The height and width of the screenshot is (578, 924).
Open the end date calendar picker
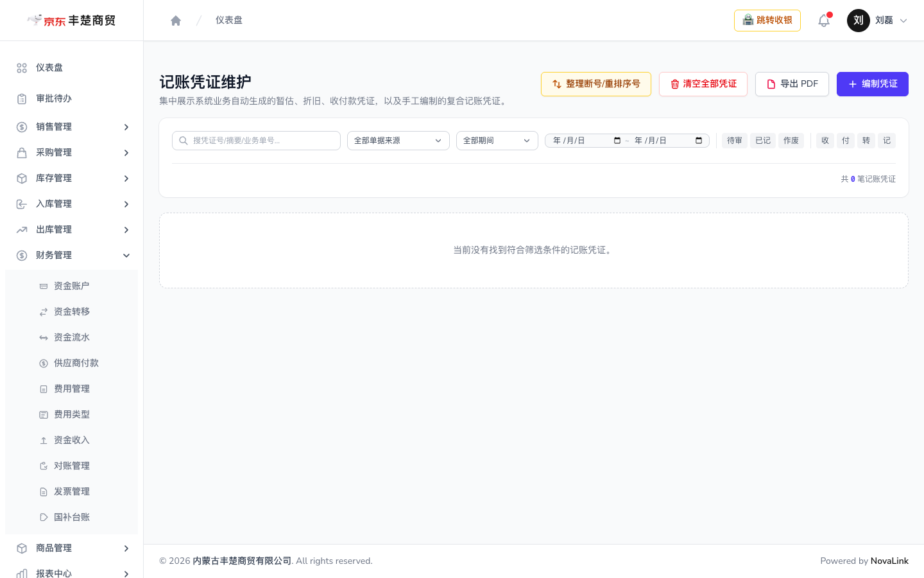click(x=699, y=141)
